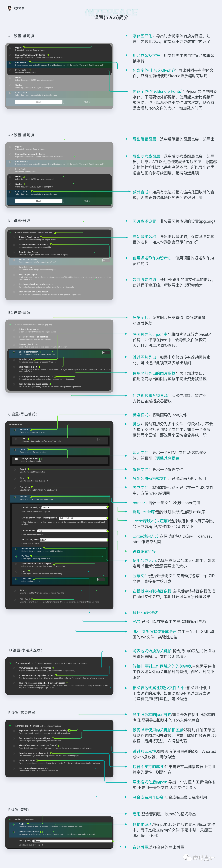Collapse the Advanced export settings section

(x=10, y=726)
